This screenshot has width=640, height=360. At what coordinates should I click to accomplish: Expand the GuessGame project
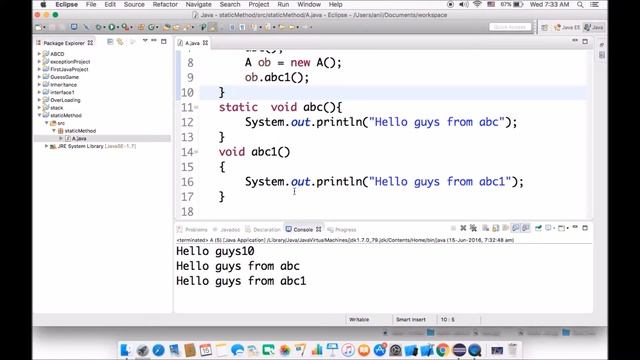point(39,77)
